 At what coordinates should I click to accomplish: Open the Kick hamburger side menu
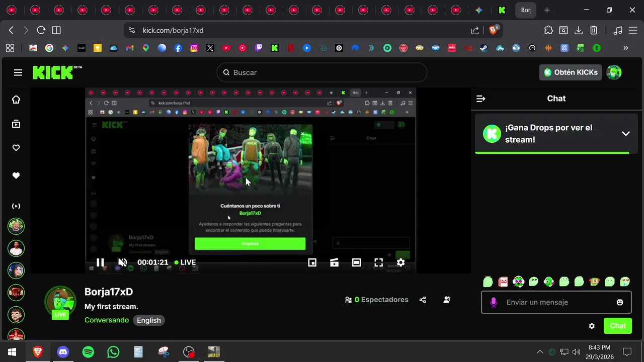[x=18, y=72]
